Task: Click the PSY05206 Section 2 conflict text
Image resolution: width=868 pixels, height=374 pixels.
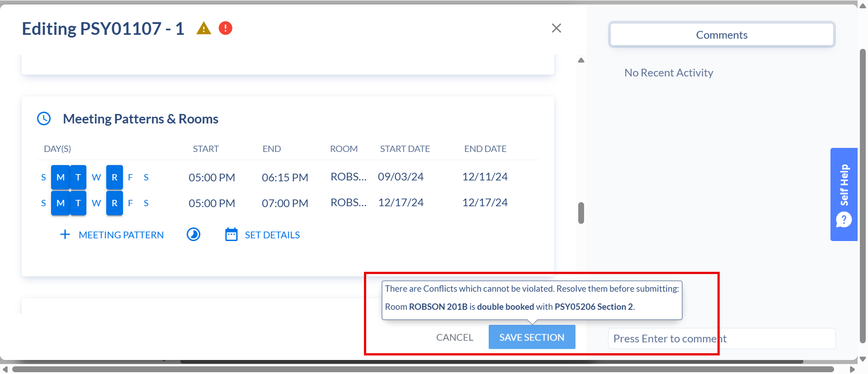Action: [x=594, y=307]
